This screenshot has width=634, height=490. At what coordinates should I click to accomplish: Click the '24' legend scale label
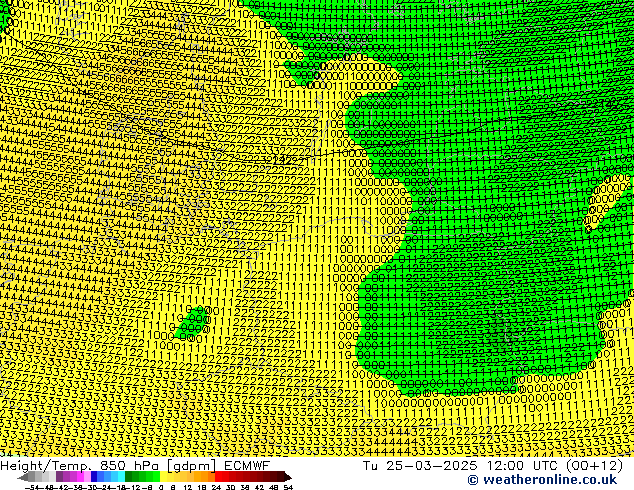216,487
